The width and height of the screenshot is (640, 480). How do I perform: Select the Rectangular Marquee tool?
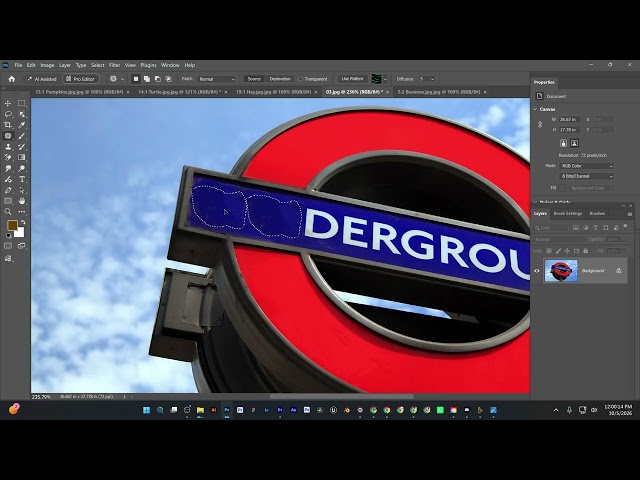point(22,103)
